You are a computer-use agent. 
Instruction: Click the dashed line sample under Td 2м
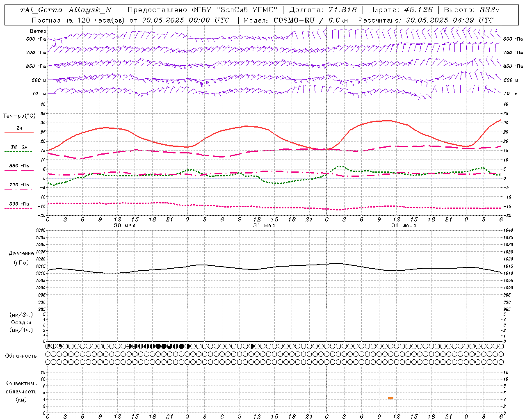(18, 152)
